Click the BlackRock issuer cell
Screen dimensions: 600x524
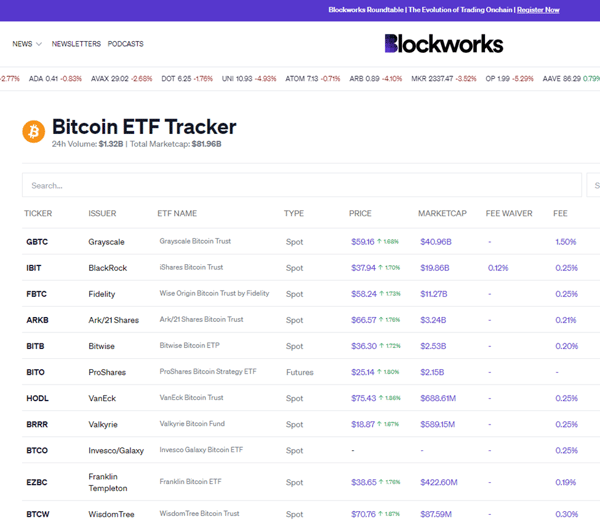tap(108, 268)
